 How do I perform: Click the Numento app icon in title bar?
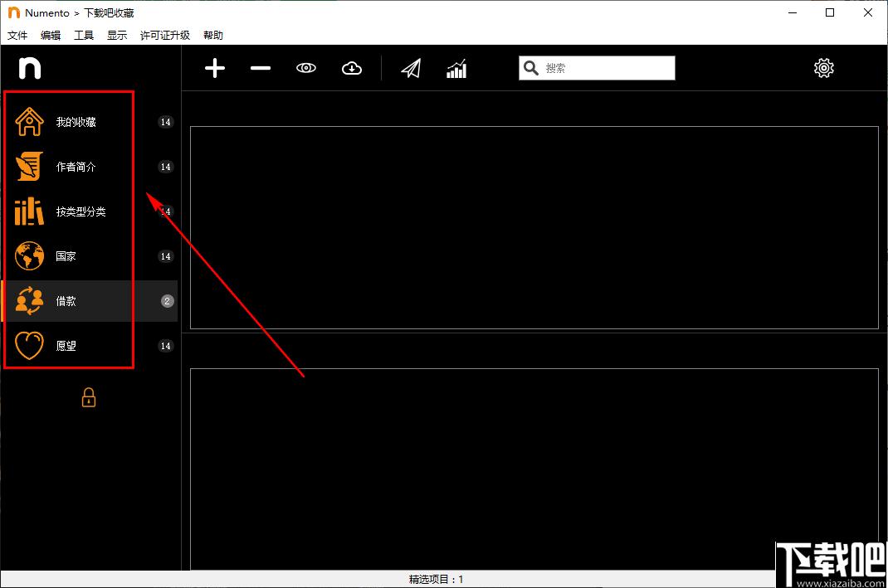pos(14,12)
